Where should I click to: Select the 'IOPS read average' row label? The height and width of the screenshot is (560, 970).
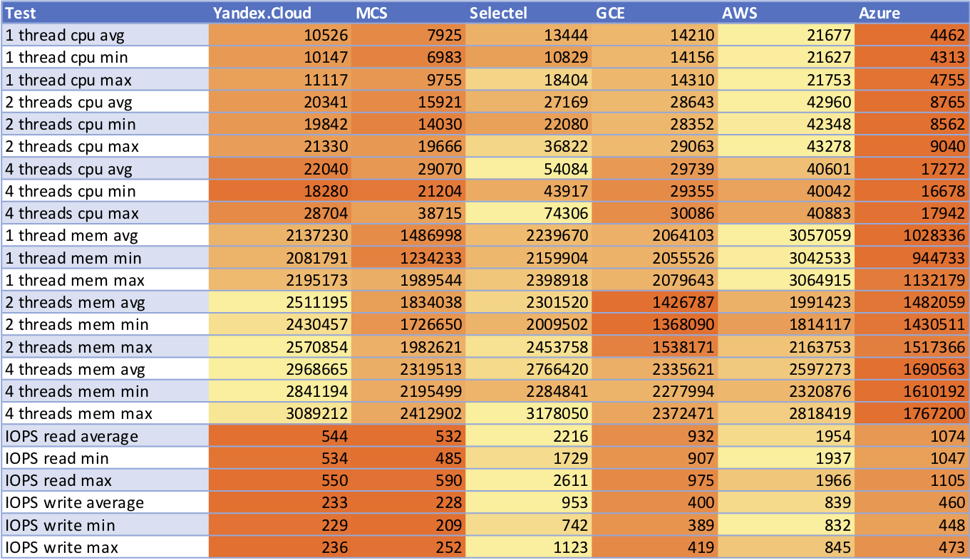(x=105, y=436)
